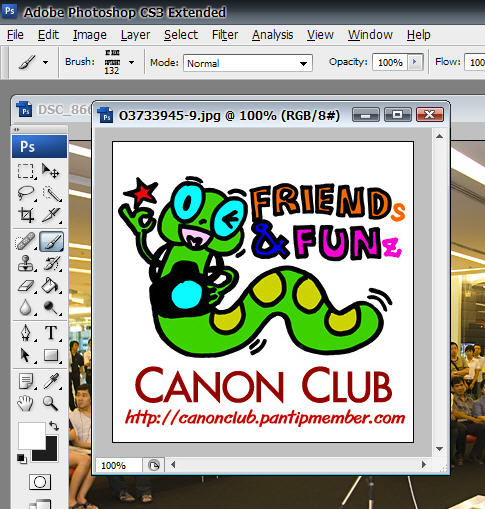This screenshot has height=509, width=485.
Task: Select the Lasso tool
Action: pyautogui.click(x=26, y=193)
